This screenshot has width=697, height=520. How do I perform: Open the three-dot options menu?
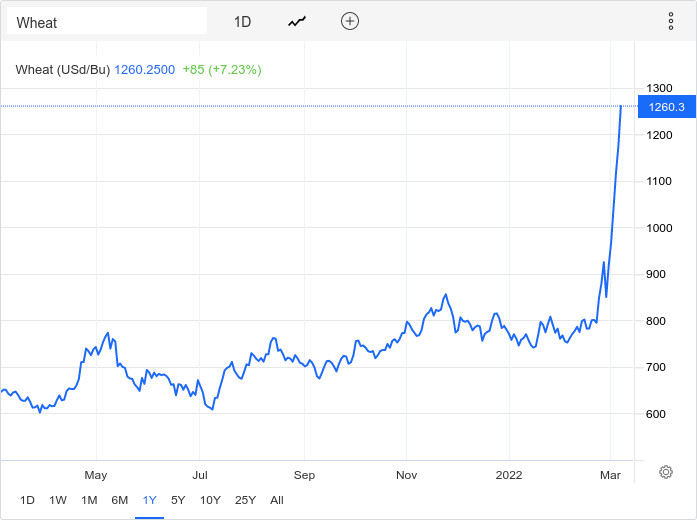pyautogui.click(x=671, y=21)
